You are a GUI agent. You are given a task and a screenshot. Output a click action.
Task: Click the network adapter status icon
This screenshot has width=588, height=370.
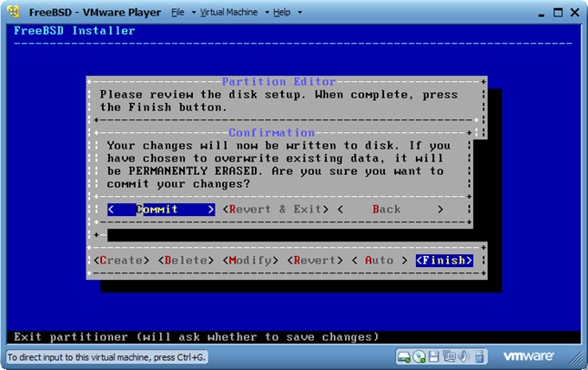[449, 356]
